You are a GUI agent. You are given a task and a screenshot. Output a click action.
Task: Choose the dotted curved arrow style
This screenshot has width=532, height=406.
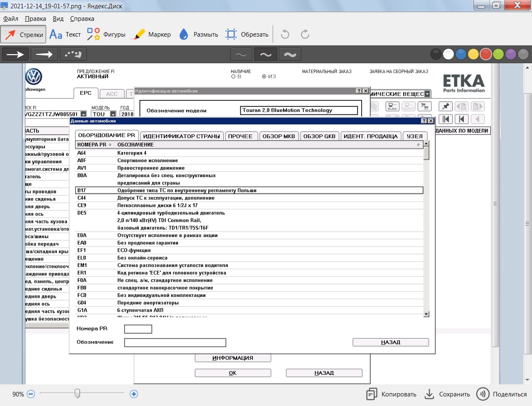tap(73, 54)
